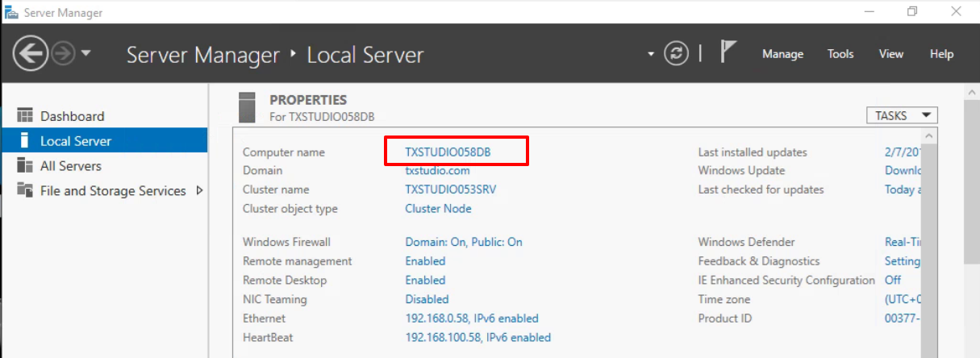
Task: Expand the File and Storage Services arrow
Action: 199,191
